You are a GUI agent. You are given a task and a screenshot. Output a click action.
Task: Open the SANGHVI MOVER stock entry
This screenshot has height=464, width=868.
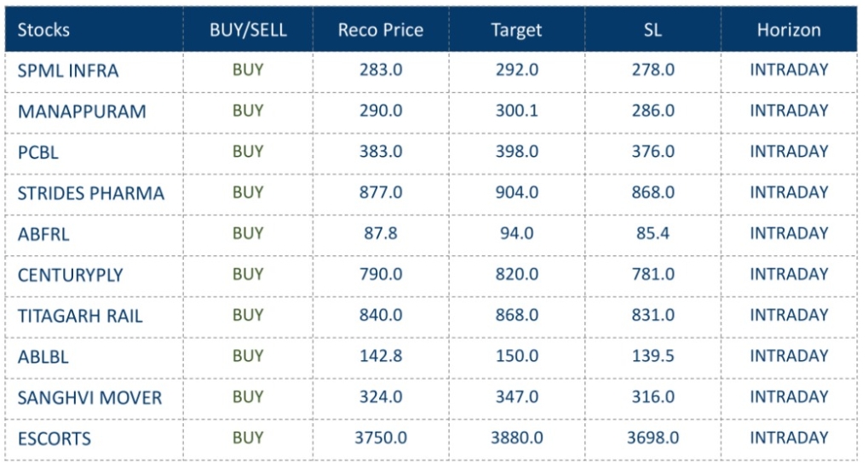89,398
